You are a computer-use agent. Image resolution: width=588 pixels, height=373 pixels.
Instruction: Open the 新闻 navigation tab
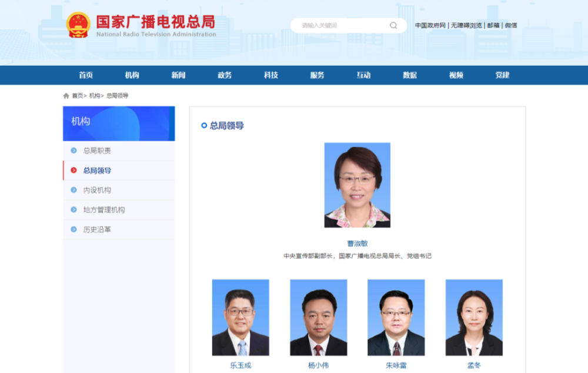178,75
